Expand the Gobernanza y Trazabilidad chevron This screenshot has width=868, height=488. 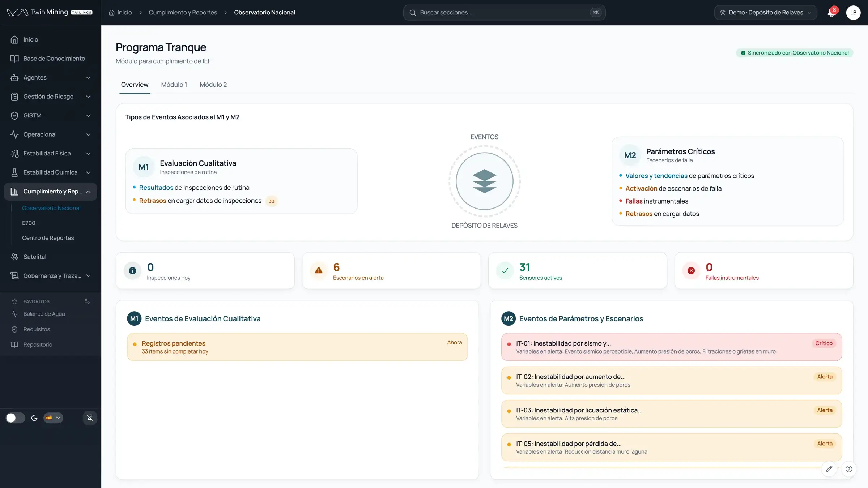tap(88, 276)
